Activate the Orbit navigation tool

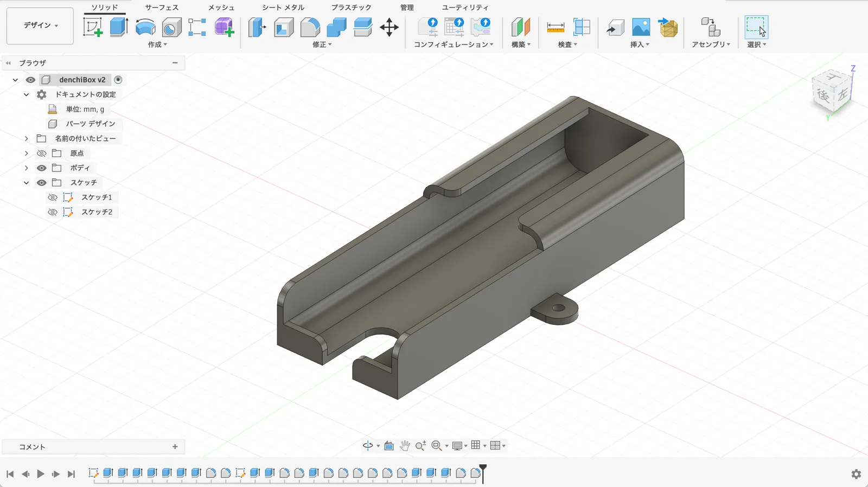368,446
